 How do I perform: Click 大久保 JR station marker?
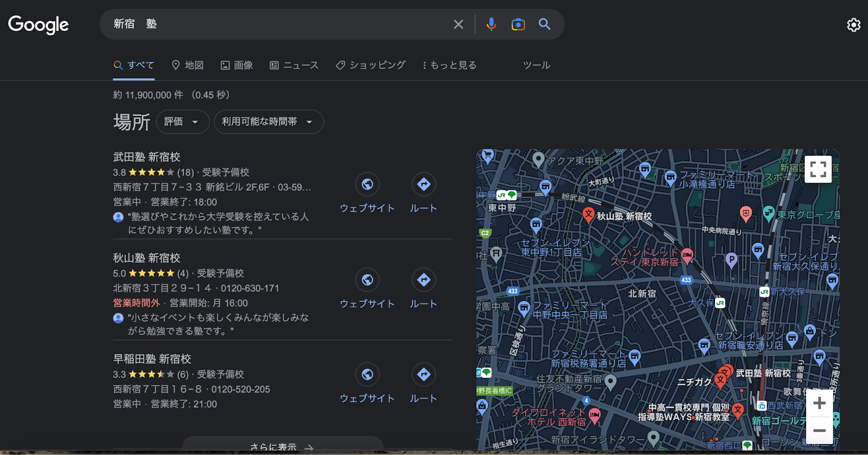[720, 303]
